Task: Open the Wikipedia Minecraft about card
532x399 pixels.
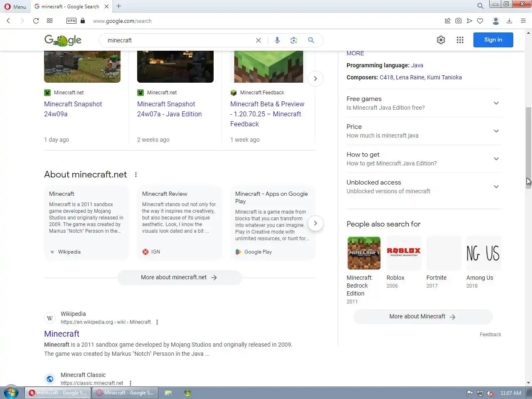Action: 86,223
